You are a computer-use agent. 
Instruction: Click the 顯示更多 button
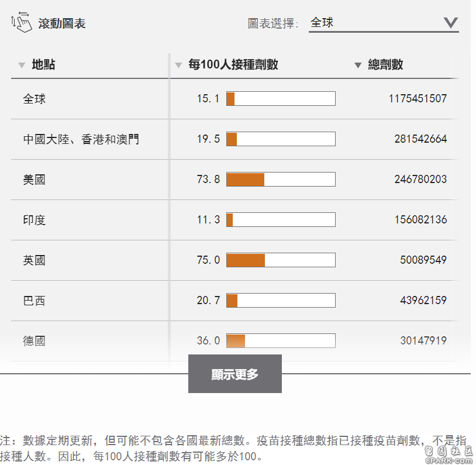(x=234, y=374)
